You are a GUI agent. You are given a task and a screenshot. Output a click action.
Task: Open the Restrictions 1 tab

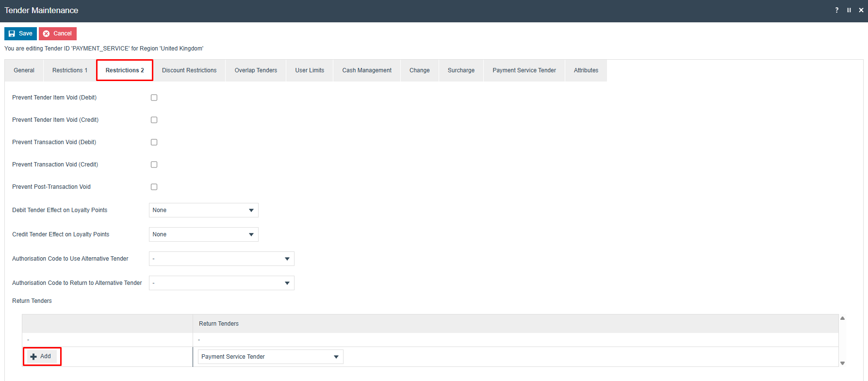pos(70,70)
